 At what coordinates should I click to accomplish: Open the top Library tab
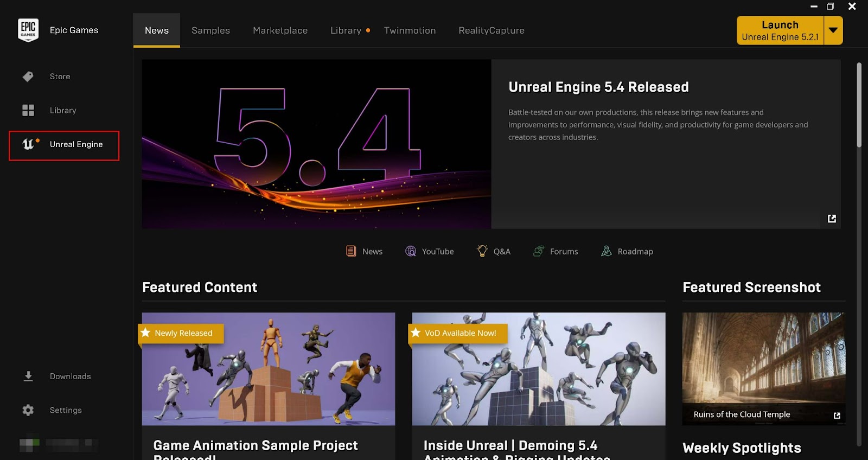tap(346, 30)
